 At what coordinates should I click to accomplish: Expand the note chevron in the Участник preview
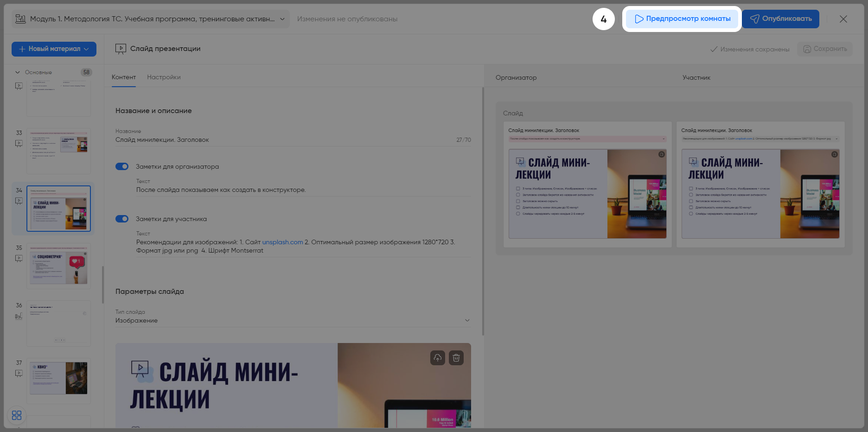(x=836, y=139)
